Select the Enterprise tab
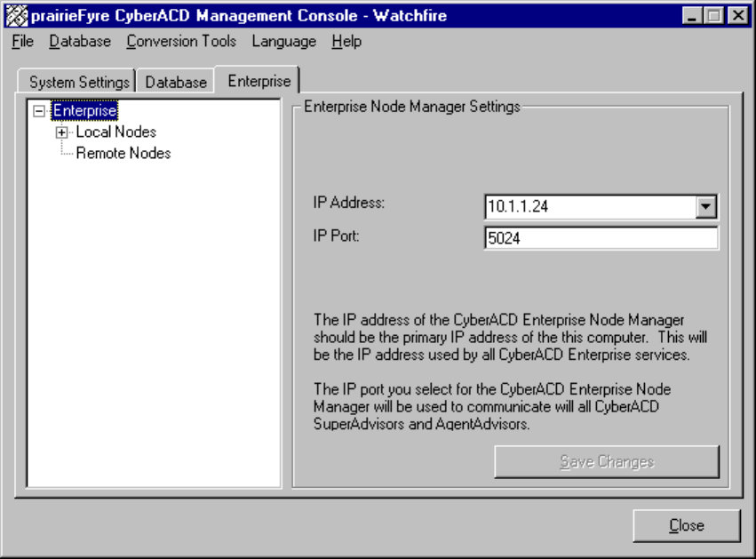The image size is (756, 559). [259, 81]
